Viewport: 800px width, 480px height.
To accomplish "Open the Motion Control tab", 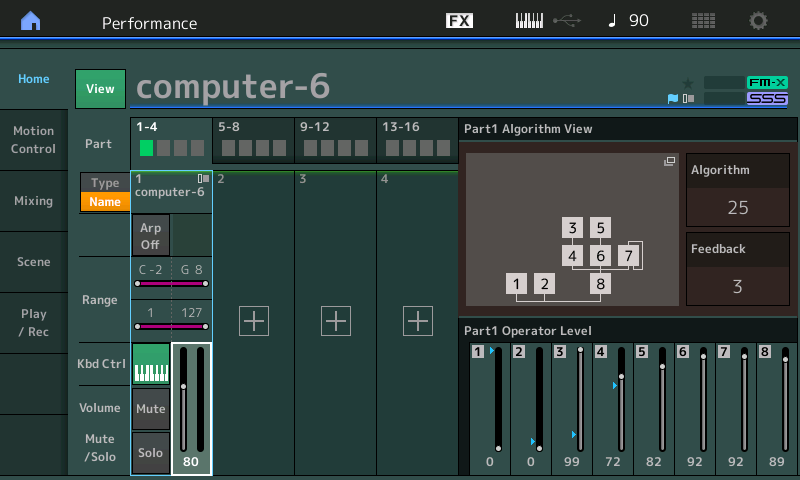I will click(x=34, y=140).
